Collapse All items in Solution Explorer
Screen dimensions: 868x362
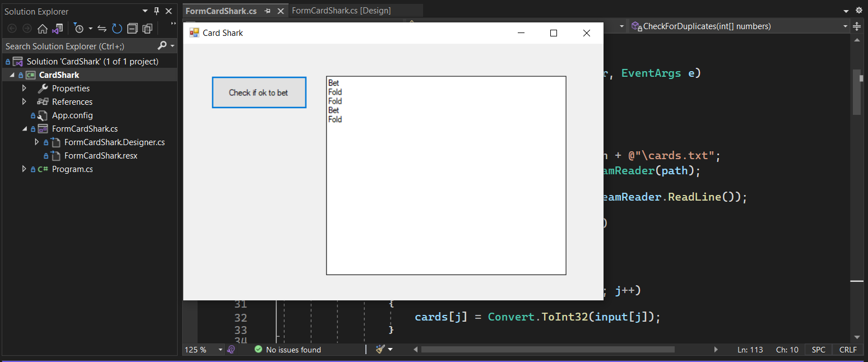coord(132,28)
